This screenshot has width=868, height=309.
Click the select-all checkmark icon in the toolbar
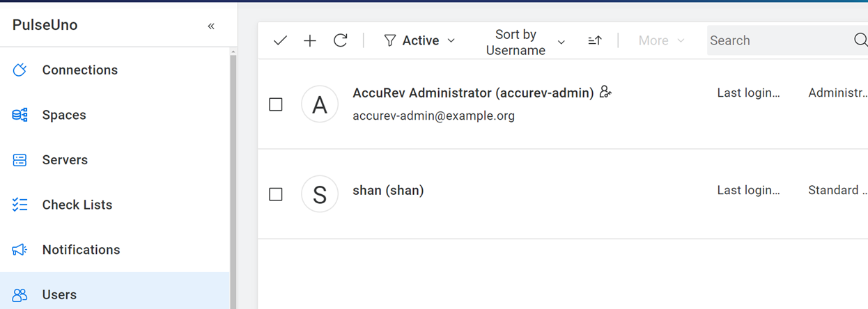coord(280,40)
